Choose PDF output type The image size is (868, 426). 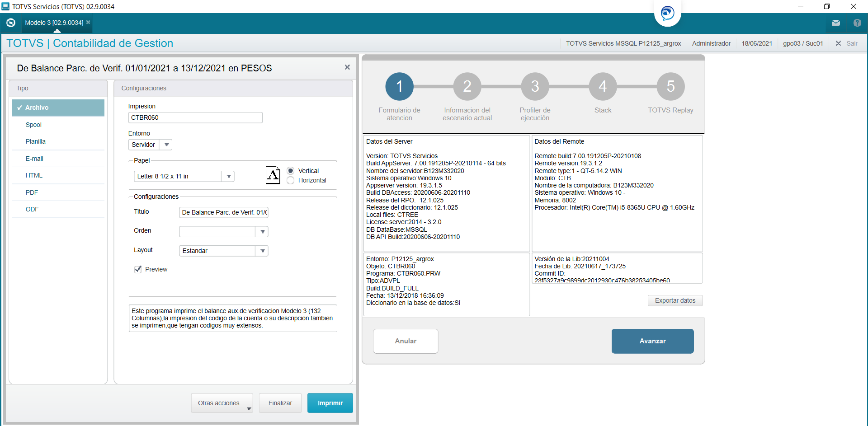(x=58, y=192)
